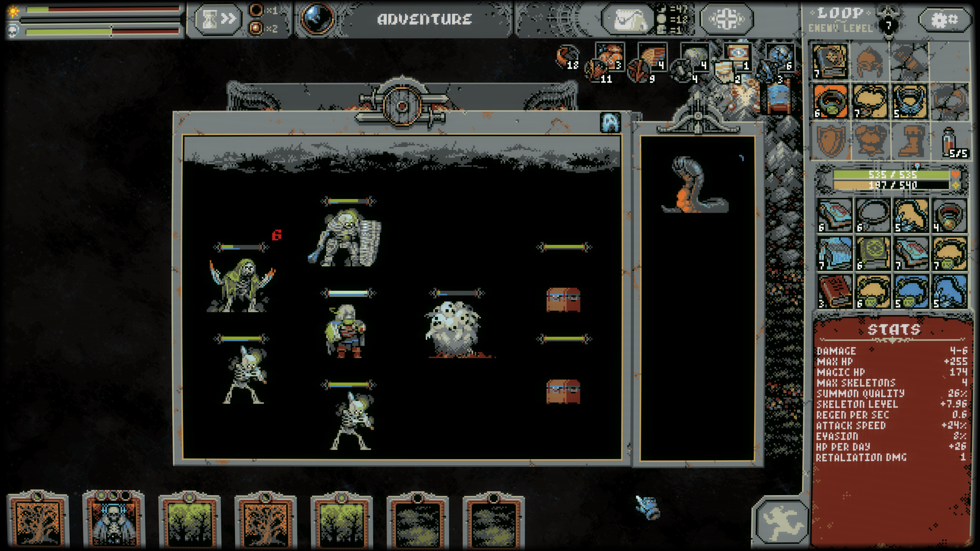Select the equipped orange level 6 ring
This screenshot has height=551, width=980.
830,101
